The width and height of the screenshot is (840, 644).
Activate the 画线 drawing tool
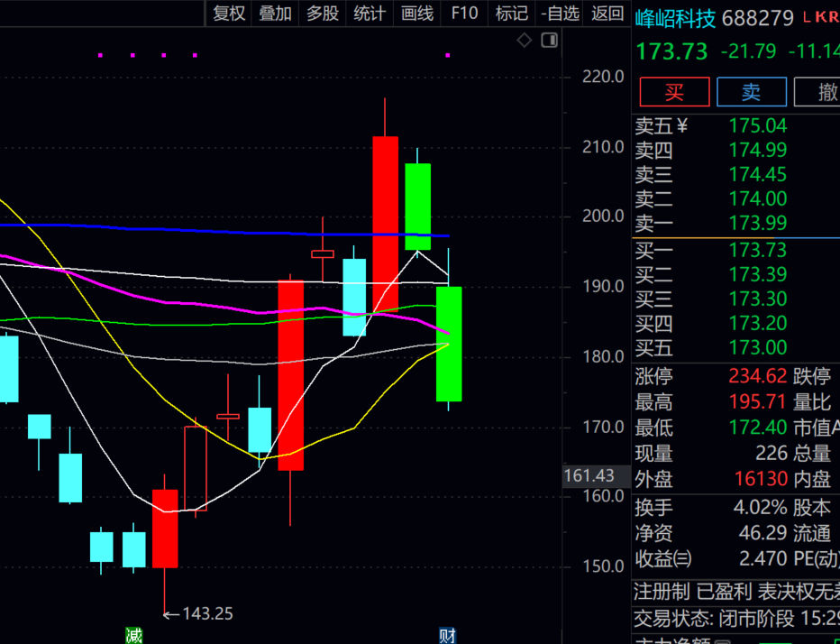(416, 13)
